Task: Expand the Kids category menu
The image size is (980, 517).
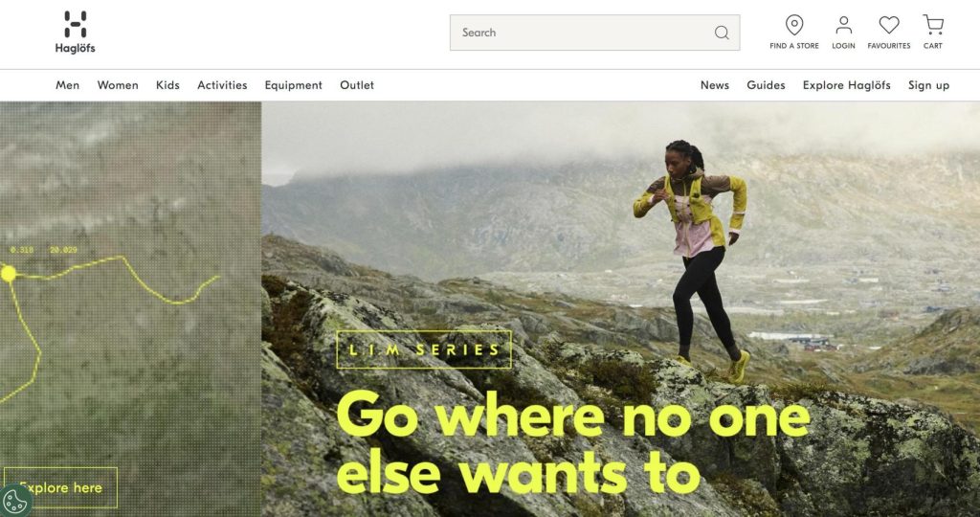Action: tap(167, 85)
